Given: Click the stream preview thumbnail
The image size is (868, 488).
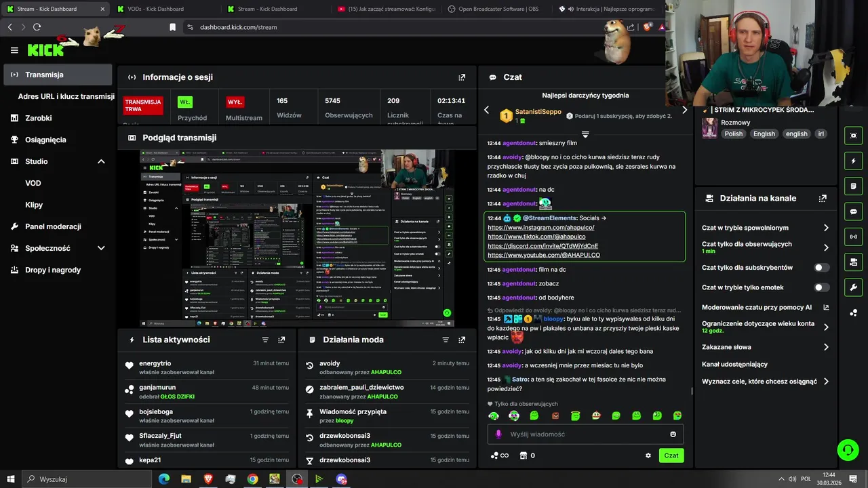Looking at the screenshot, I should (x=297, y=239).
